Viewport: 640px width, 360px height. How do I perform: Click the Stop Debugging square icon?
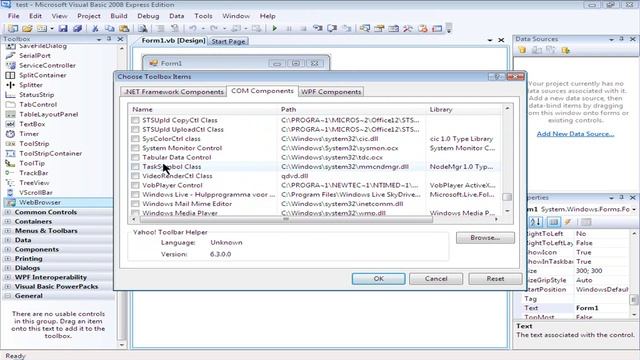tap(303, 28)
